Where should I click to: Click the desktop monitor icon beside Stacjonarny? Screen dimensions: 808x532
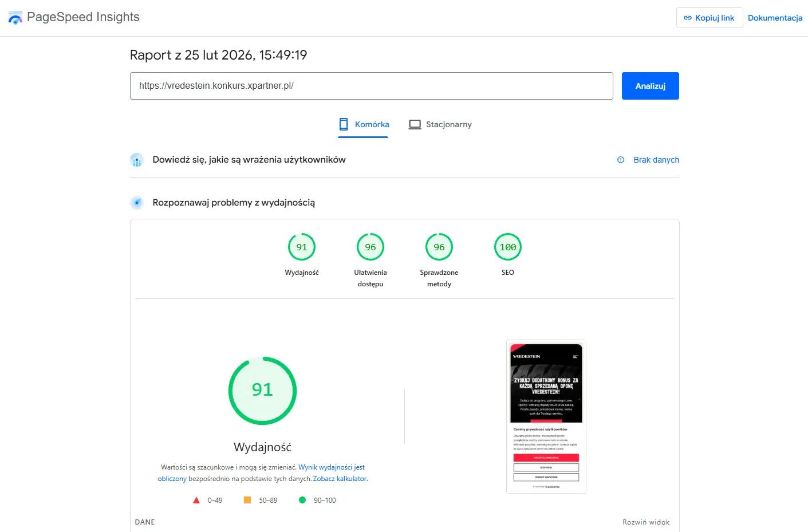coord(415,124)
